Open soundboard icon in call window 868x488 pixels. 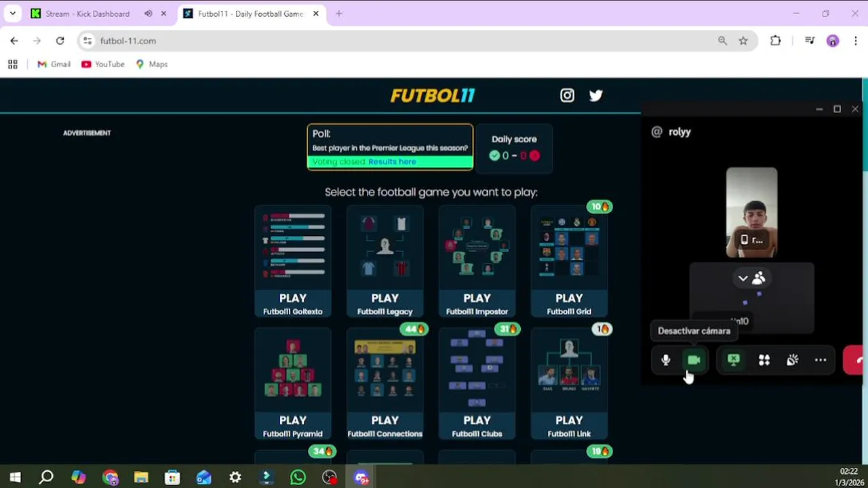click(x=792, y=361)
